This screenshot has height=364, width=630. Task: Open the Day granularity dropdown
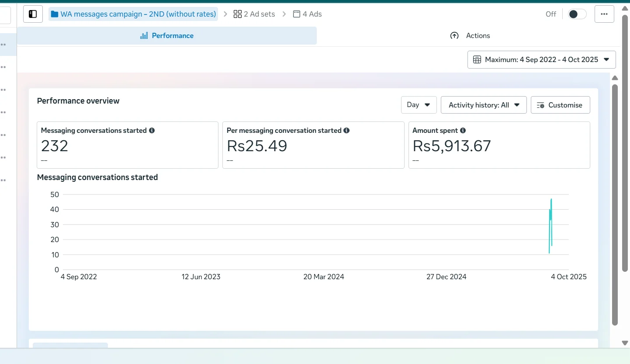419,105
